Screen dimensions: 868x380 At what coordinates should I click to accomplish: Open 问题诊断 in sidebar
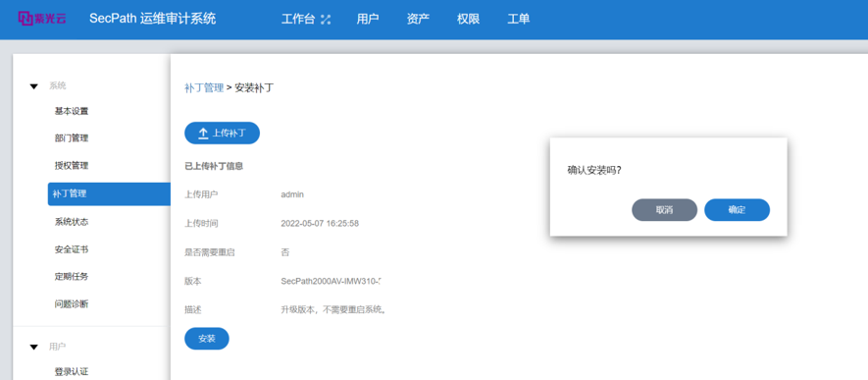[72, 303]
